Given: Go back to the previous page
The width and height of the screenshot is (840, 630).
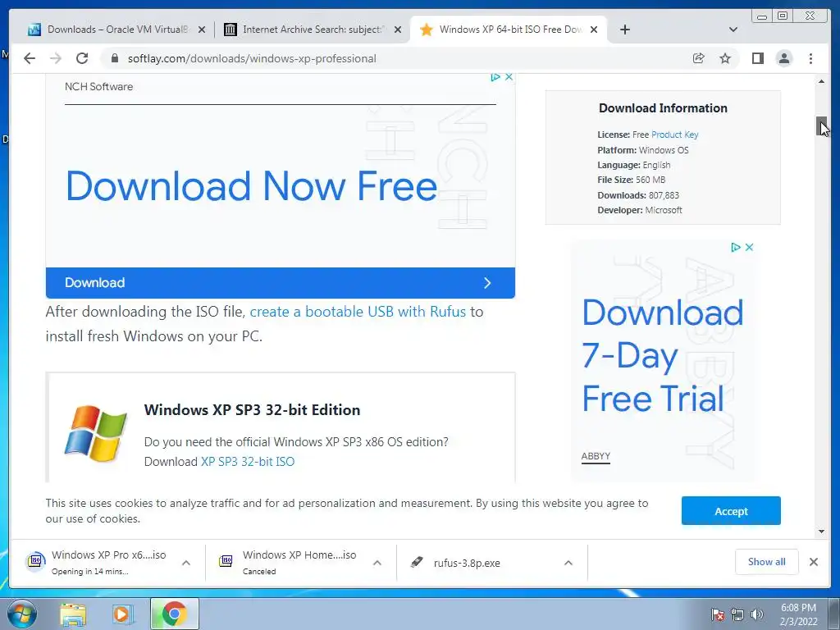Looking at the screenshot, I should [30, 58].
